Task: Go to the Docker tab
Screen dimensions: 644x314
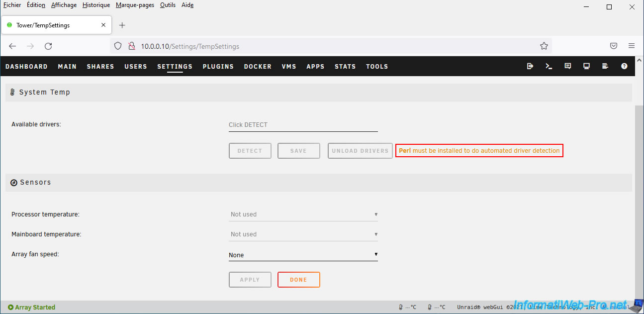Action: click(x=258, y=67)
